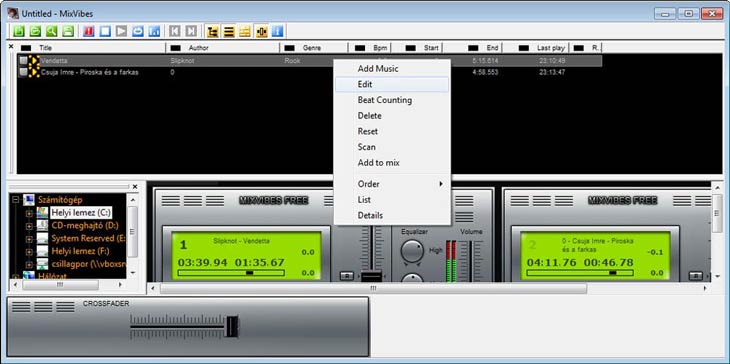
Task: Click the skip-to-previous track toolbar icon
Action: (175, 31)
